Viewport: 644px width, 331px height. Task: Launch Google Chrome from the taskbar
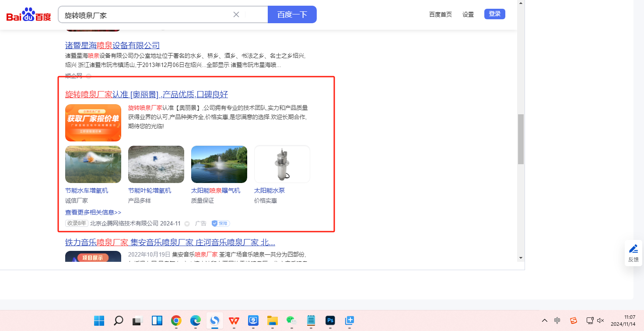176,320
